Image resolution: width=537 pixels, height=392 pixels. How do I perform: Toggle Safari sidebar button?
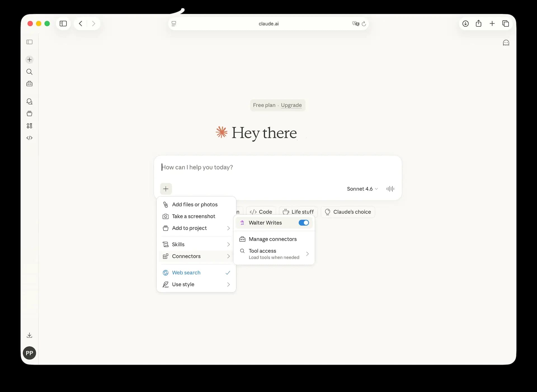pyautogui.click(x=63, y=23)
